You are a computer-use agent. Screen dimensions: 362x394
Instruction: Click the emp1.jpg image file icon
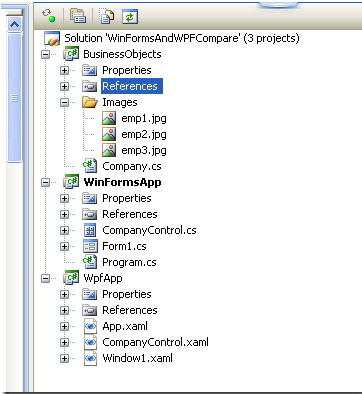click(109, 118)
